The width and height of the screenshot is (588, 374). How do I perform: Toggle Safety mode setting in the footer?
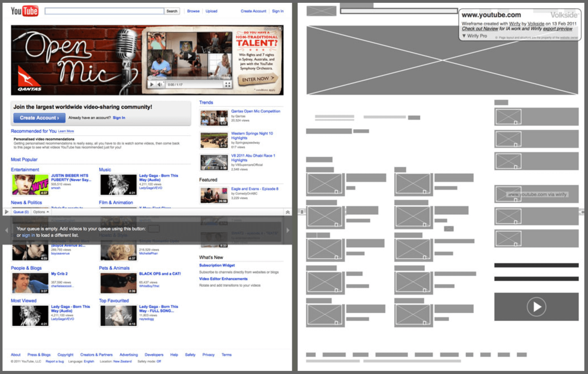point(158,361)
